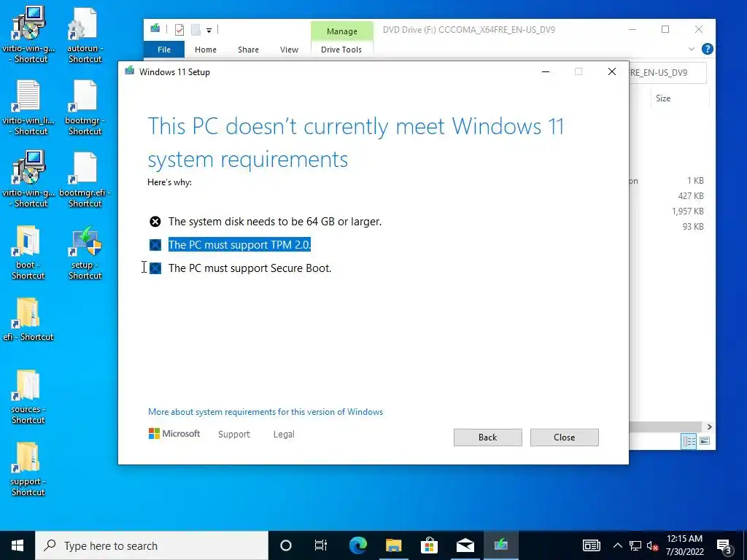
Task: Open the File tab in Explorer
Action: tap(164, 50)
